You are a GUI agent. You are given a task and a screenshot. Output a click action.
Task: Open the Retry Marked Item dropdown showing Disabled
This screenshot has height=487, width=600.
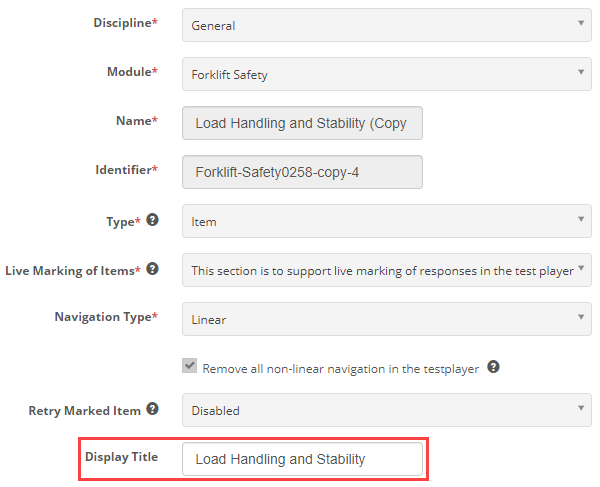tap(386, 410)
